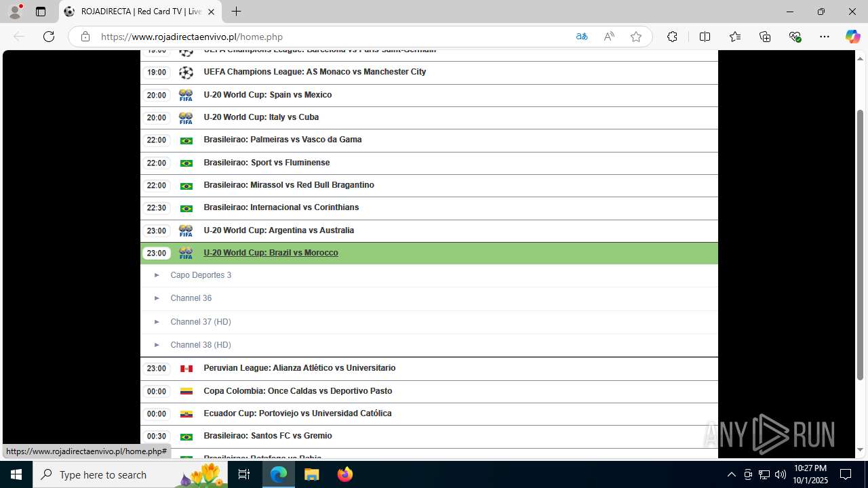Image resolution: width=868 pixels, height=488 pixels.
Task: Expand Internacional vs Corinthians row
Action: [x=429, y=207]
